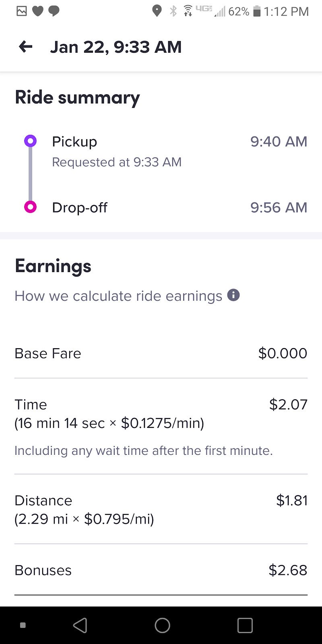Tap the heart notification icon
Screen dimensions: 322x644
tap(38, 11)
